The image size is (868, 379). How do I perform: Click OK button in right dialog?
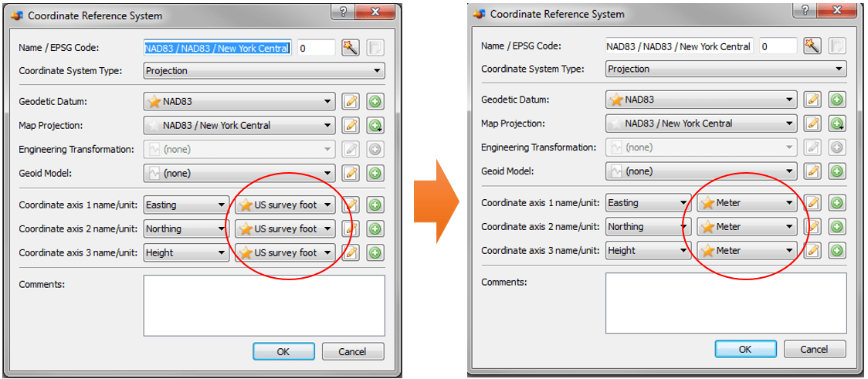coord(746,349)
